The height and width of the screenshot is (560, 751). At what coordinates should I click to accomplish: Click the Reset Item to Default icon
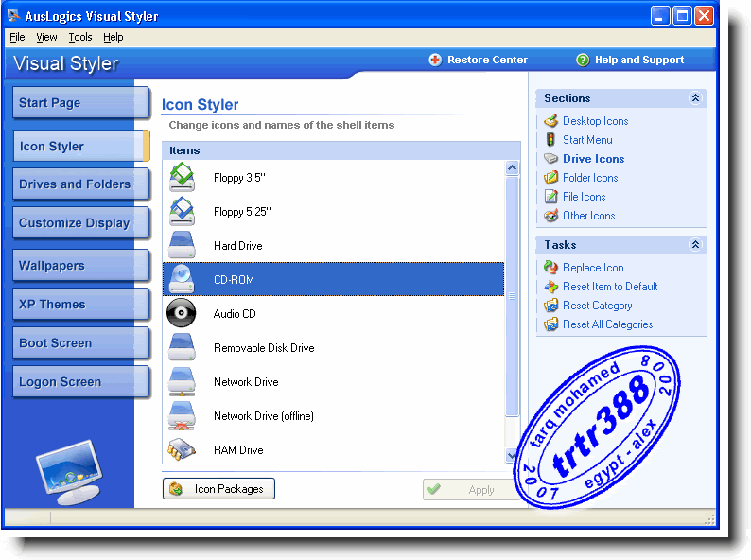pyautogui.click(x=550, y=287)
